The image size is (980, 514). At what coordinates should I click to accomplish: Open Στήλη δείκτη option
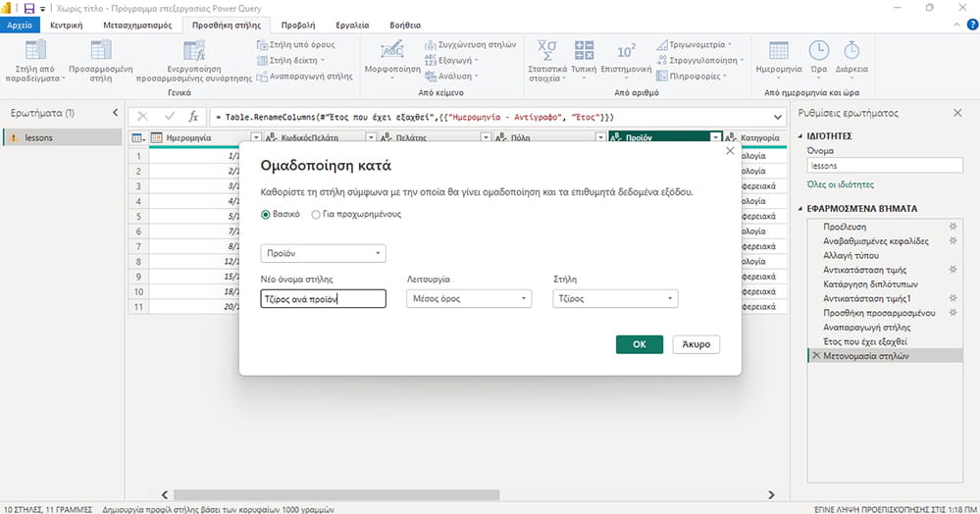click(x=291, y=60)
